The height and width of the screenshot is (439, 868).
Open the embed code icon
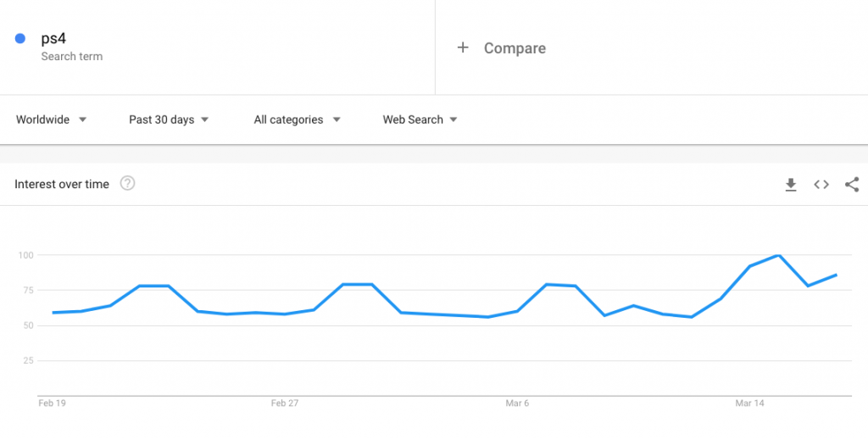(x=821, y=185)
